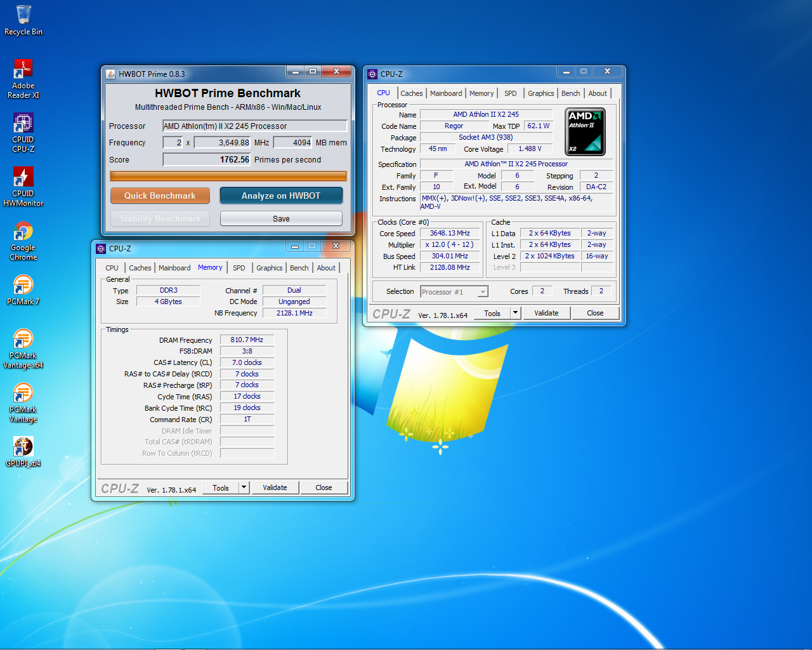
Task: Click Analyze on HWBOT button
Action: 281,196
